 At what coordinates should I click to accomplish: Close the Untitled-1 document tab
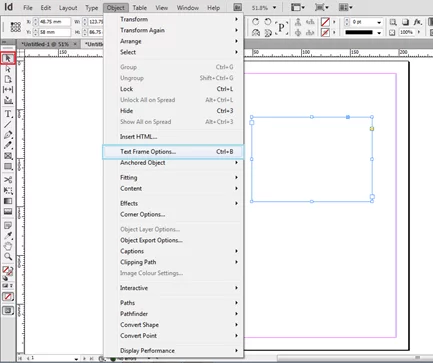point(75,44)
